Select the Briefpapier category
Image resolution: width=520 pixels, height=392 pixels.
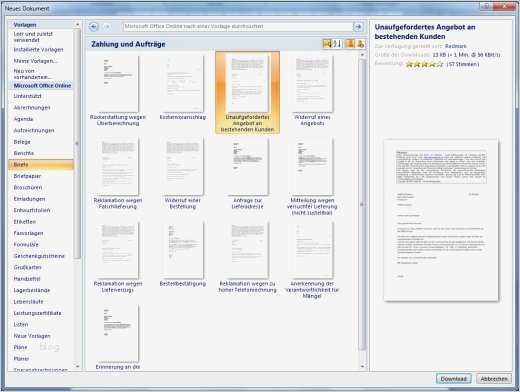(27, 176)
